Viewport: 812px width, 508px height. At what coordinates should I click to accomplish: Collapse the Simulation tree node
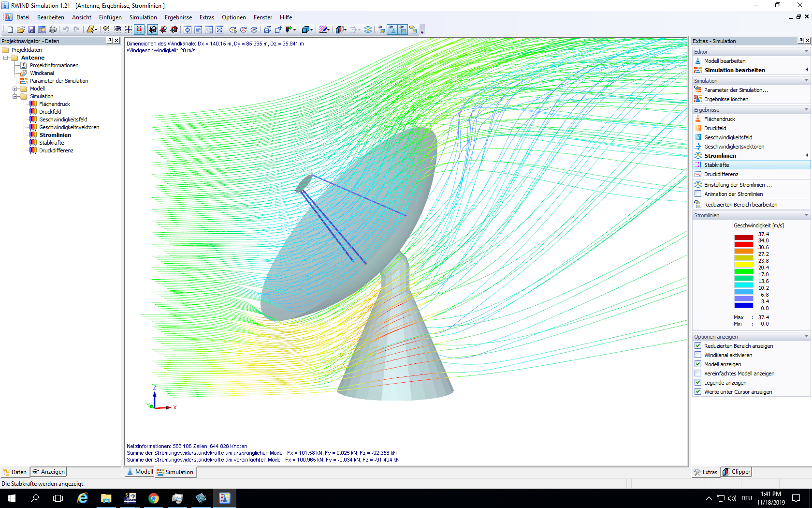pyautogui.click(x=15, y=96)
